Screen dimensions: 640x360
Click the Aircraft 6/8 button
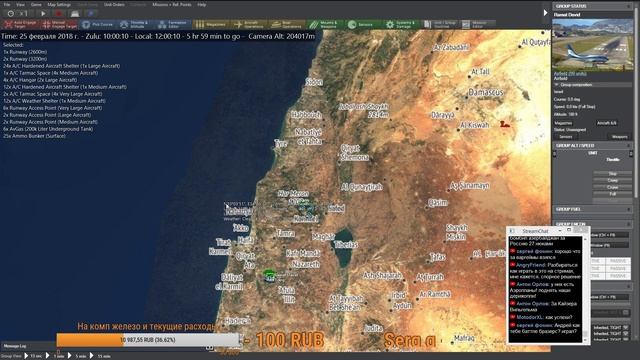(607, 123)
